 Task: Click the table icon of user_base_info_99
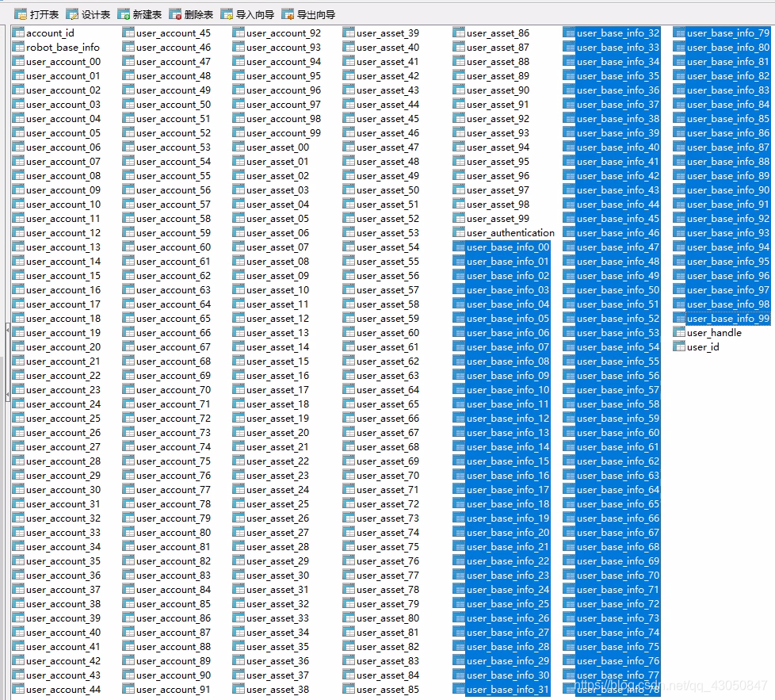click(680, 319)
